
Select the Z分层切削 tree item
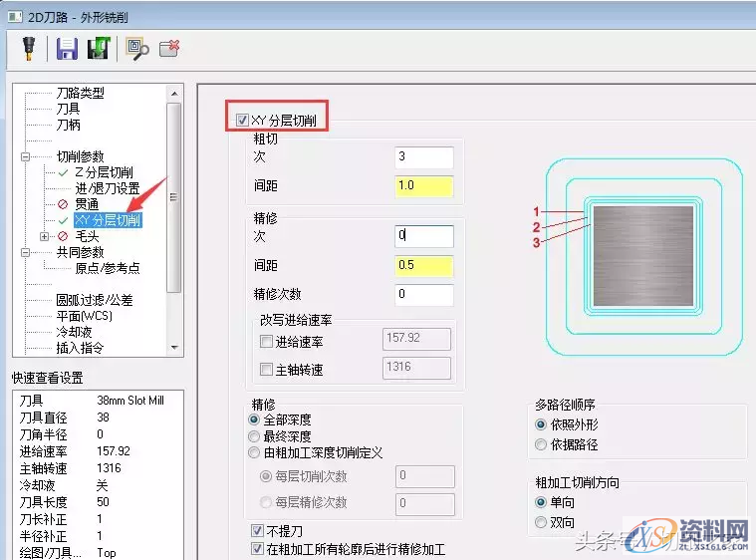(104, 172)
